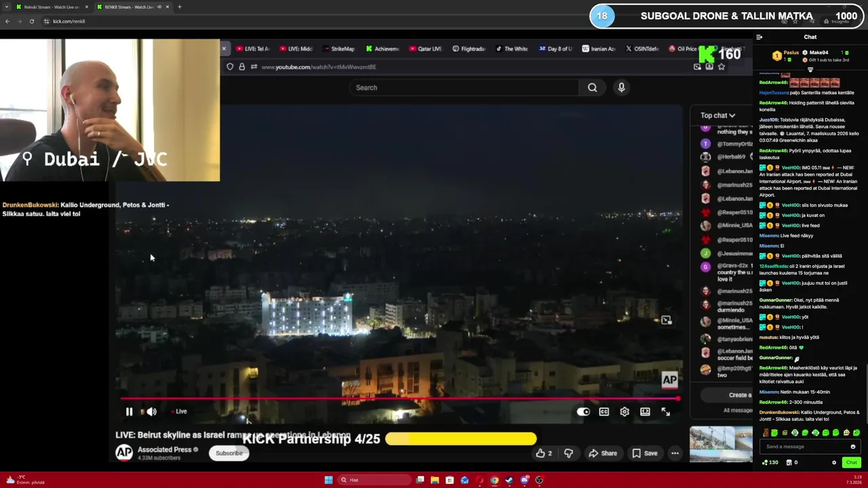Screen dimensions: 868x488
Task: Expand the Kick chat leaderboard arrow
Action: pyautogui.click(x=810, y=69)
